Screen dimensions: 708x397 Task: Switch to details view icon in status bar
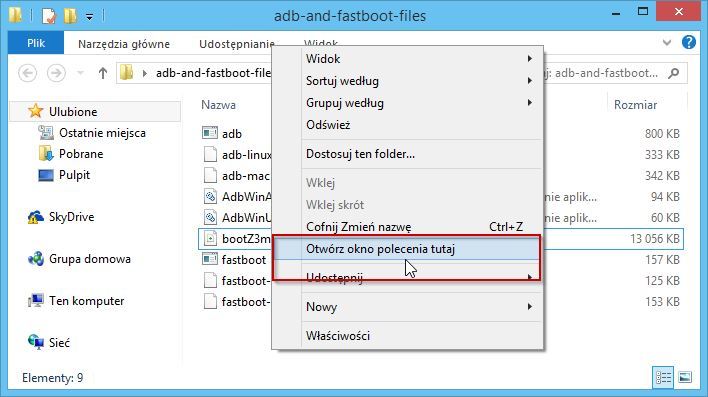tap(663, 377)
